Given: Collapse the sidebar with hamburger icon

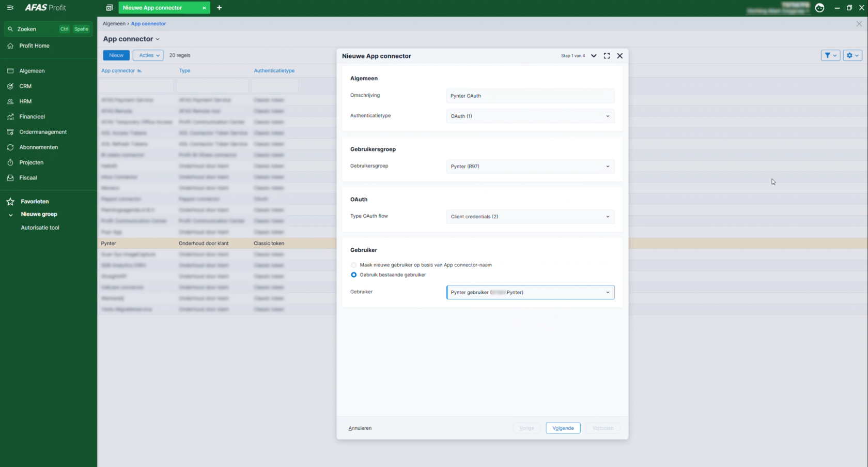Looking at the screenshot, I should point(10,8).
